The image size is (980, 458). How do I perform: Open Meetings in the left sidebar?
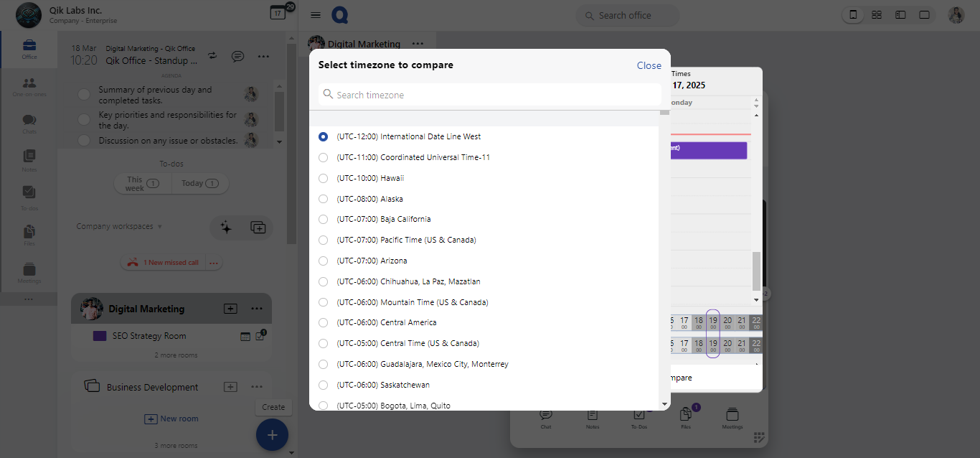[29, 273]
